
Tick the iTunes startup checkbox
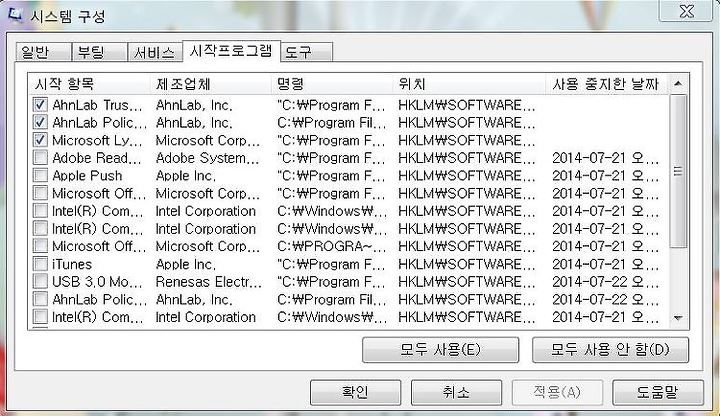coord(40,264)
